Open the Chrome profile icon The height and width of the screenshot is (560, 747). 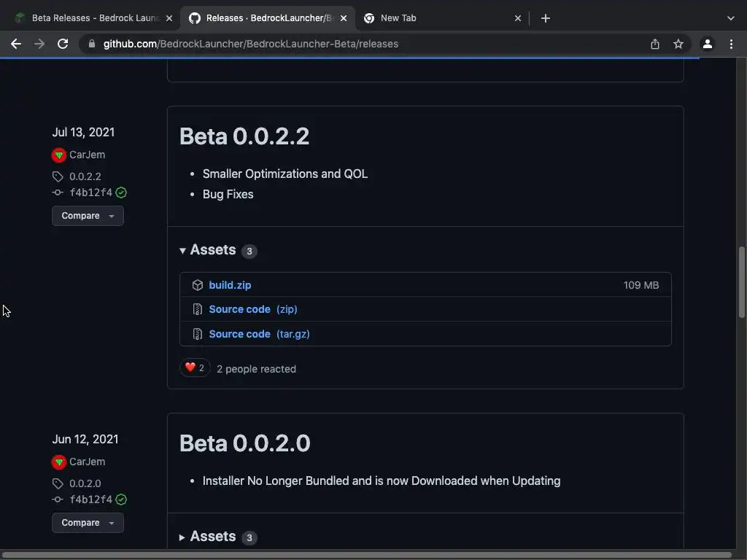707,44
